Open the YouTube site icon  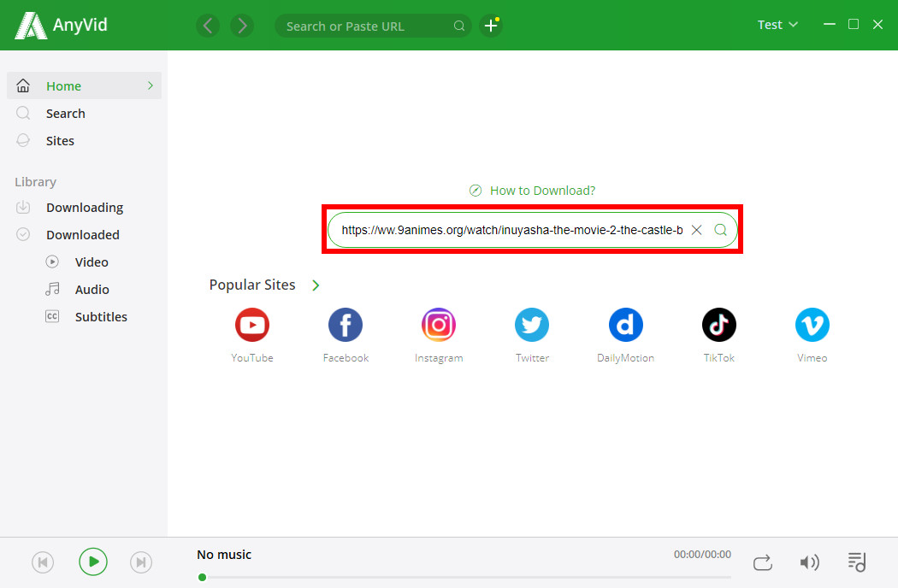pyautogui.click(x=252, y=326)
